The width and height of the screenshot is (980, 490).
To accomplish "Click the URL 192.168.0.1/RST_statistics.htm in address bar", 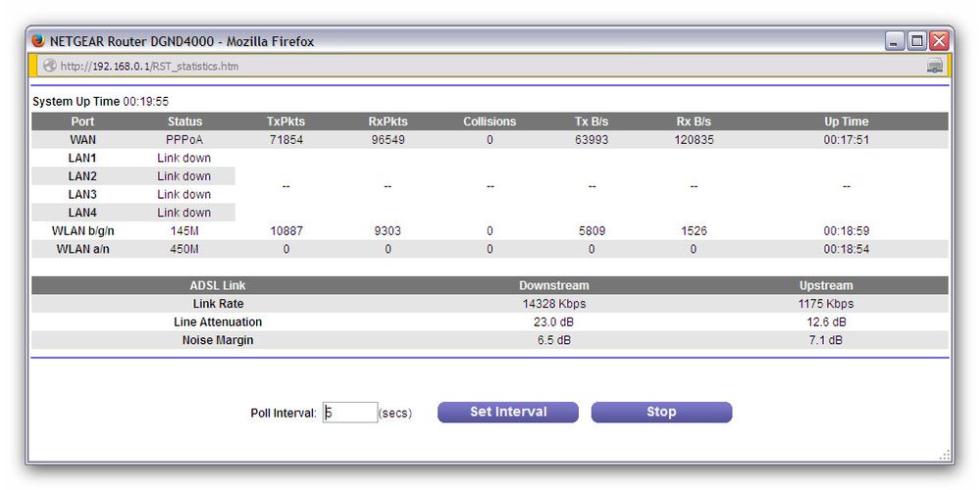I will [x=149, y=67].
